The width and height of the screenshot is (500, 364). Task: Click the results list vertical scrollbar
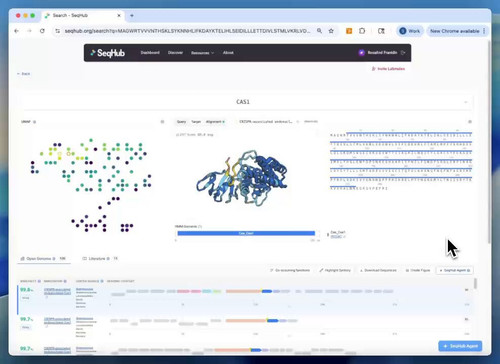(x=475, y=284)
